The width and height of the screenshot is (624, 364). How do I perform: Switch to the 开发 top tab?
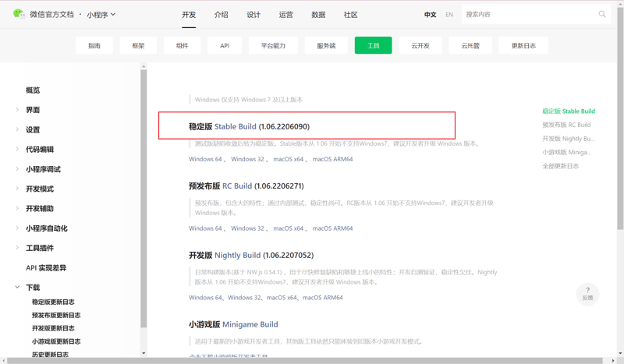pyautogui.click(x=189, y=15)
